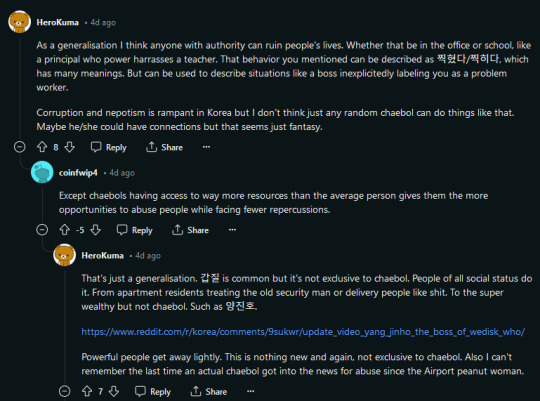Collapse coinfwip4's comment thread
The height and width of the screenshot is (401, 540).
[x=42, y=230]
